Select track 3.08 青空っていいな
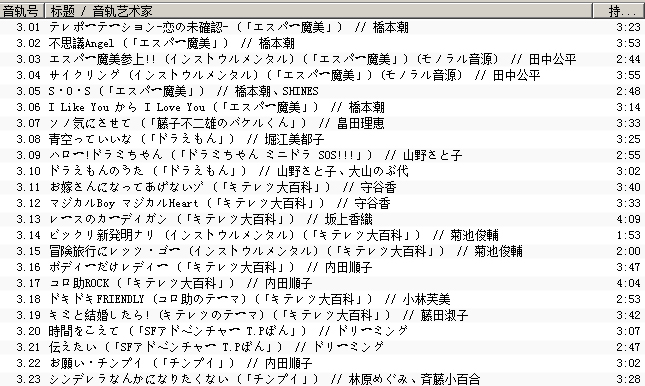Viewport: 645px width, 386px height. click(322, 139)
